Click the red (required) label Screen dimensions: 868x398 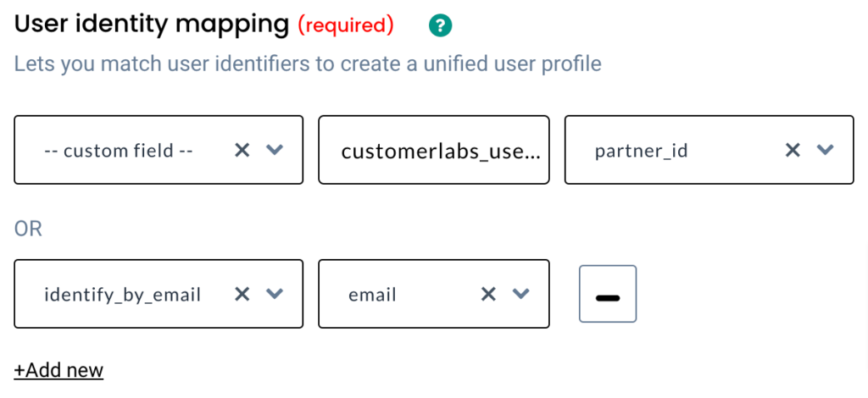pos(346,25)
